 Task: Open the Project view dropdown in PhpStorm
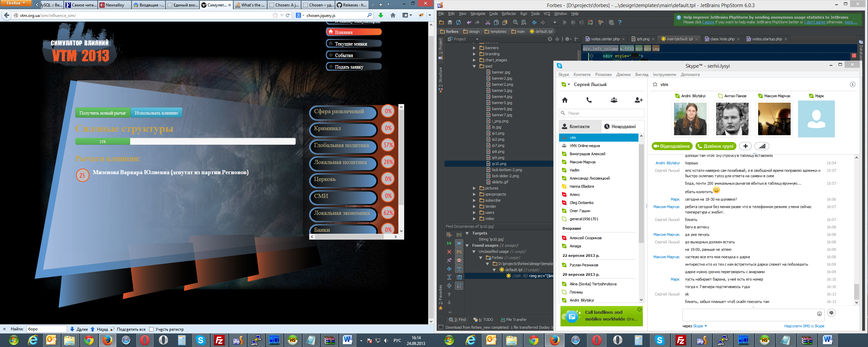coord(477,39)
